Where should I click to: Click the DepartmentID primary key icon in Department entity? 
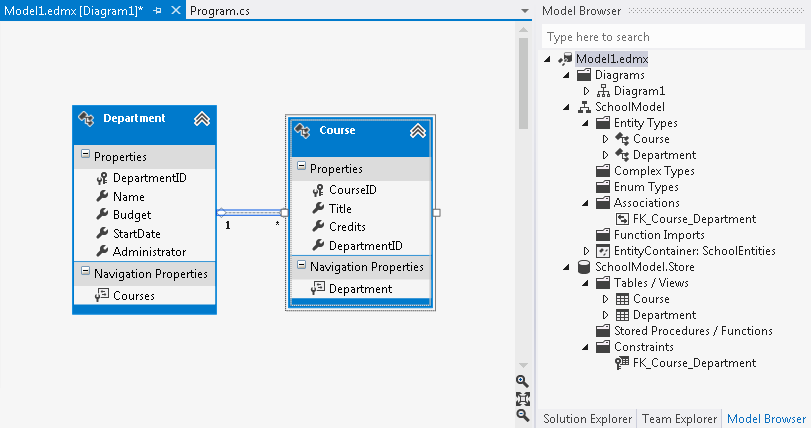pos(102,178)
